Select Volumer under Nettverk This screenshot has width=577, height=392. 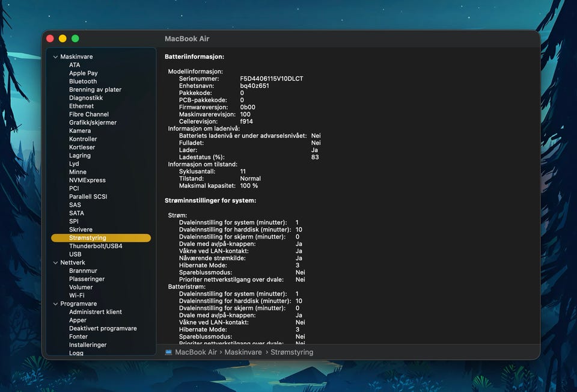[x=81, y=287]
